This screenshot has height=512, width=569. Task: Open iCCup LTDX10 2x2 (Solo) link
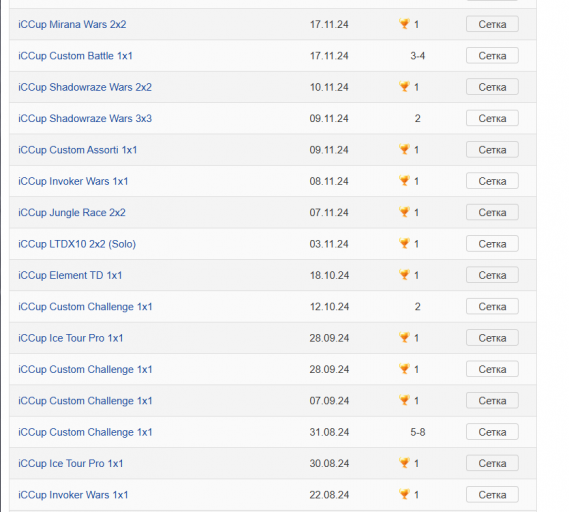pos(77,244)
